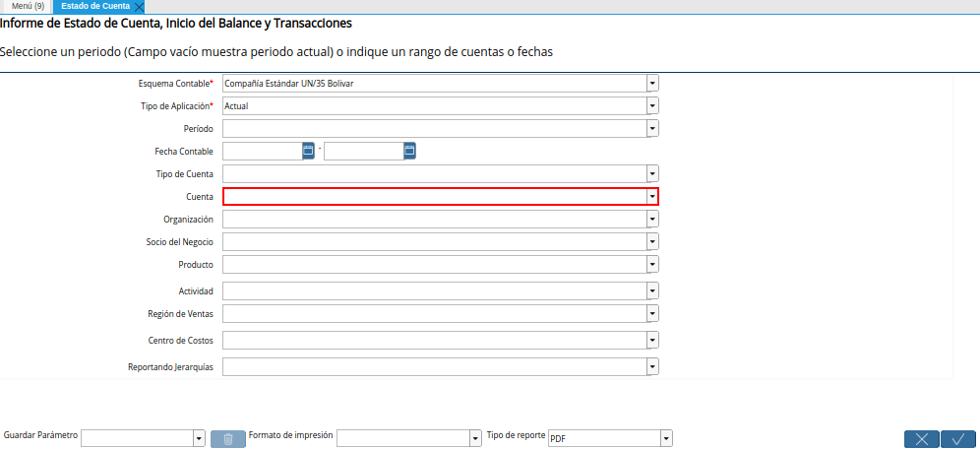Screen dimensions: 980x449
Task: Switch to the Menú (9) tab
Action: [28, 6]
